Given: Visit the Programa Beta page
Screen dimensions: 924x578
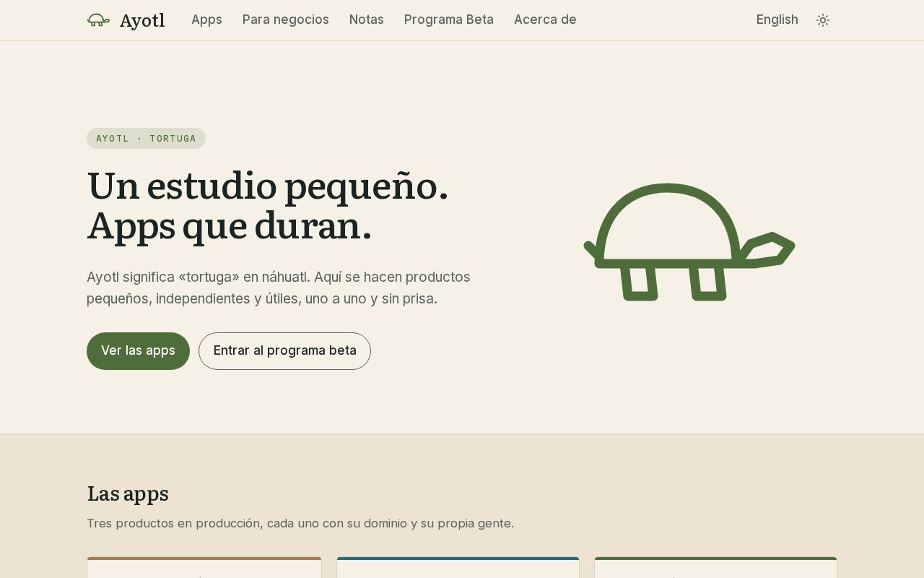Looking at the screenshot, I should point(449,20).
